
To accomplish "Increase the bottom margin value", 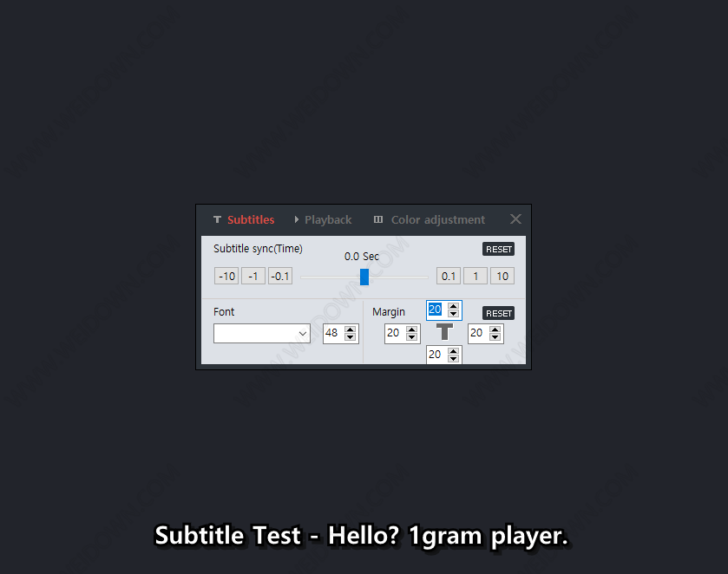I will coord(454,351).
